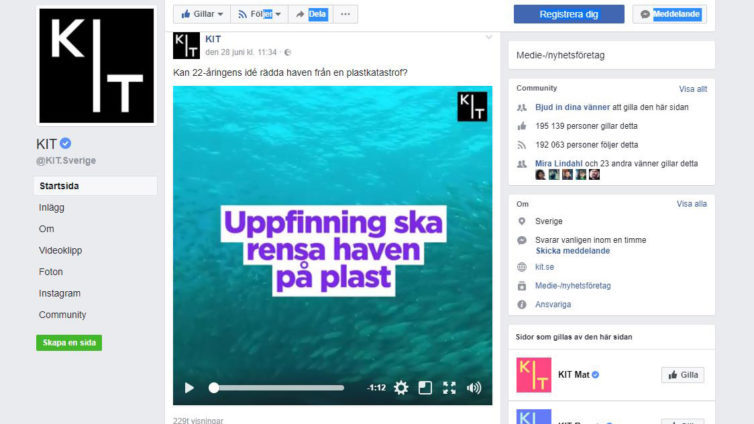Click the Registrera dig button
The height and width of the screenshot is (424, 754).
click(x=569, y=14)
